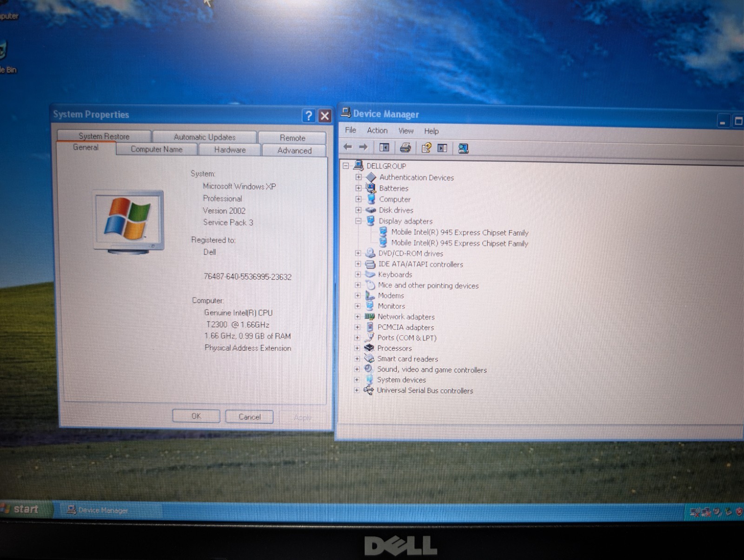Expand the PCMCIA adapters node
The width and height of the screenshot is (744, 560).
[358, 327]
